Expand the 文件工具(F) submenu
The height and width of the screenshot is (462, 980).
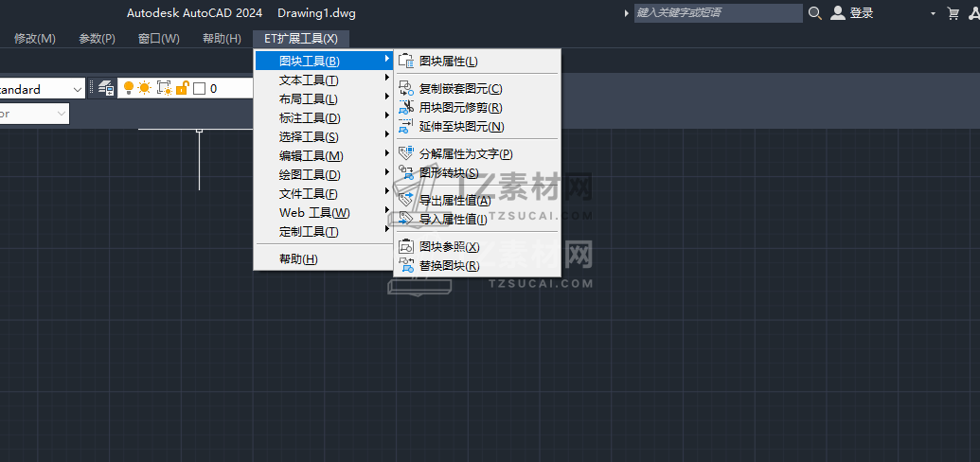click(324, 194)
